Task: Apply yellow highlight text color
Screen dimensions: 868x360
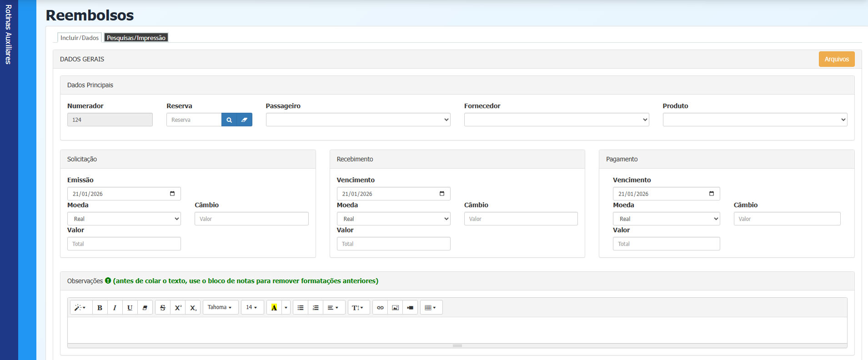Action: tap(274, 308)
